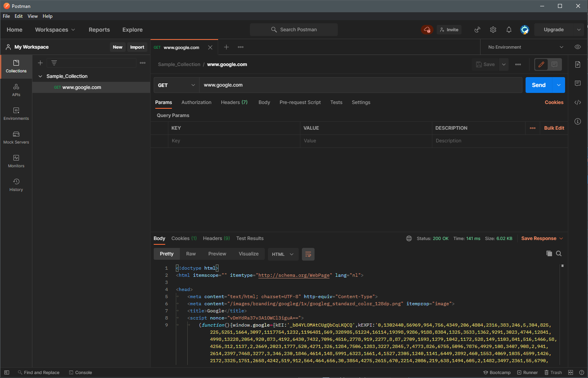The image size is (588, 378).
Task: Search the response with the magnifier icon
Action: point(559,253)
